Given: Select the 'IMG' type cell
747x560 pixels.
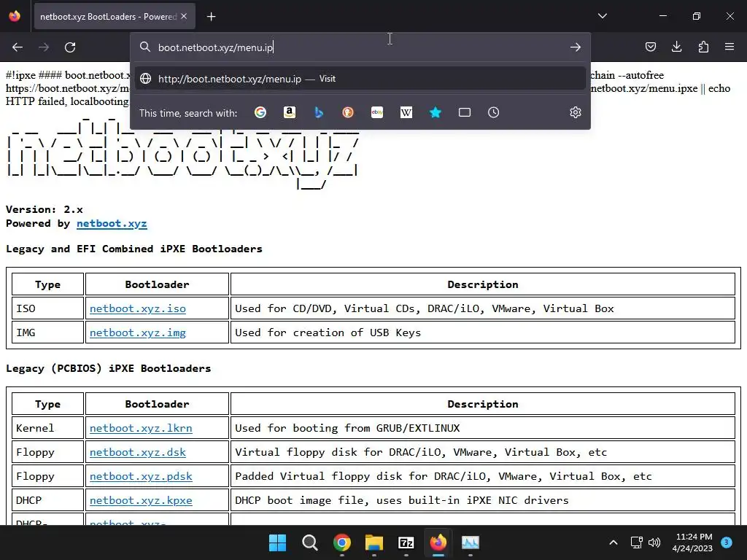Looking at the screenshot, I should coord(47,332).
